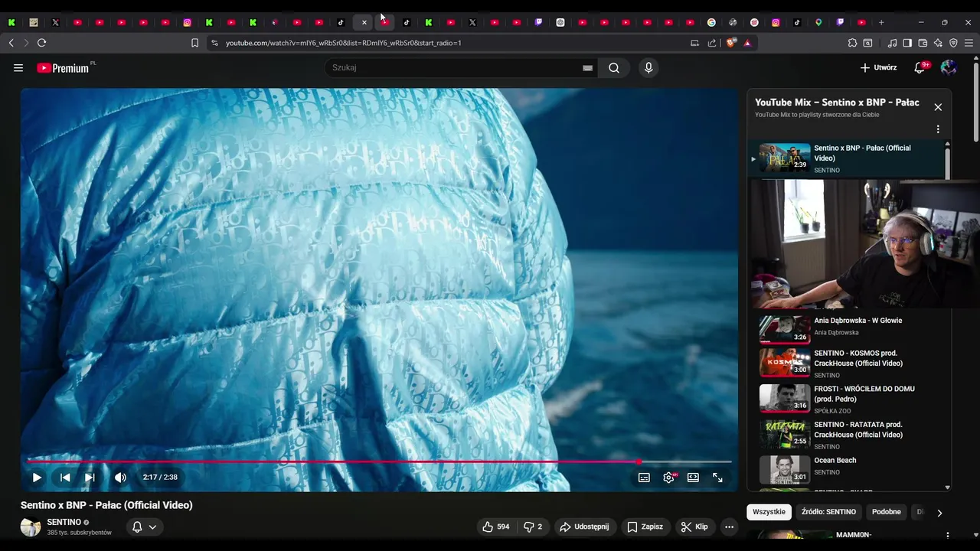Open the Utwórz create menu
The height and width of the screenshot is (551, 980).
pyautogui.click(x=878, y=68)
